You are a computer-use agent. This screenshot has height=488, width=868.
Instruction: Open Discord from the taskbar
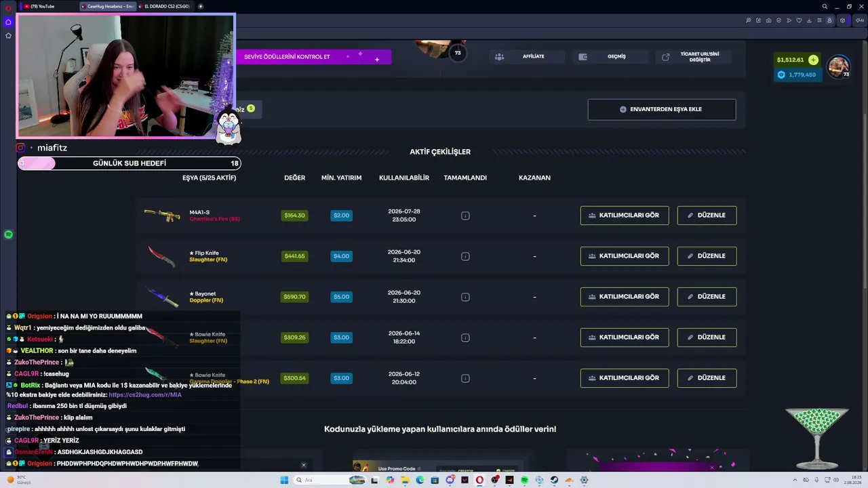[x=450, y=480]
